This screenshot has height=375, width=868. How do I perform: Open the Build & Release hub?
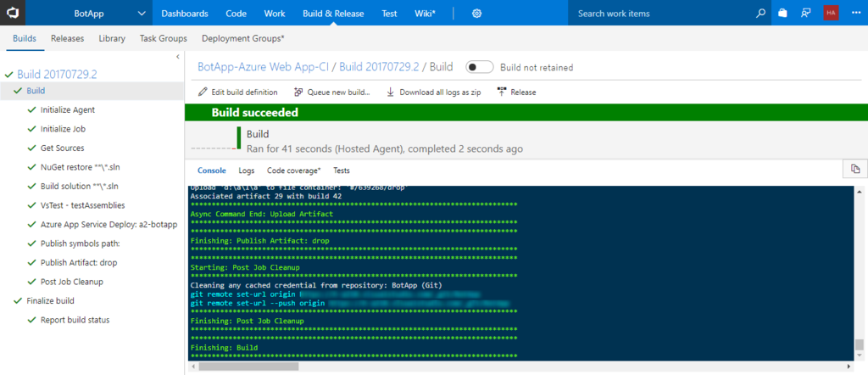pyautogui.click(x=333, y=14)
